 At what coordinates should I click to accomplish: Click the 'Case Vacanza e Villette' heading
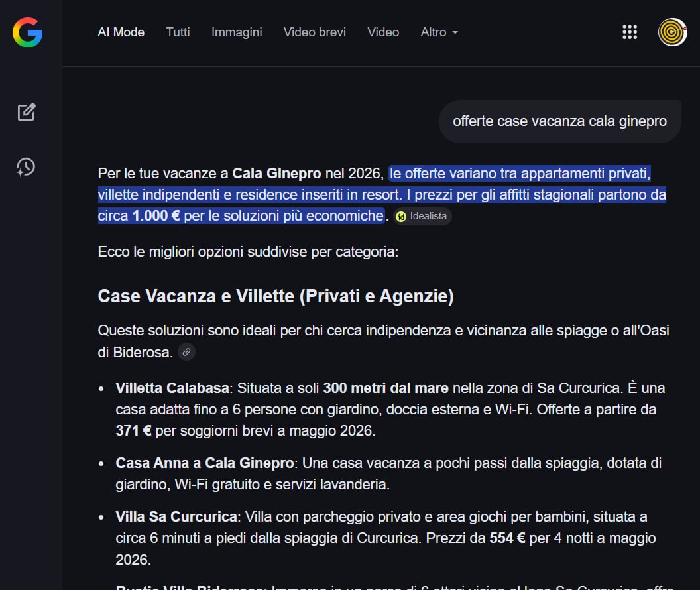tap(276, 296)
